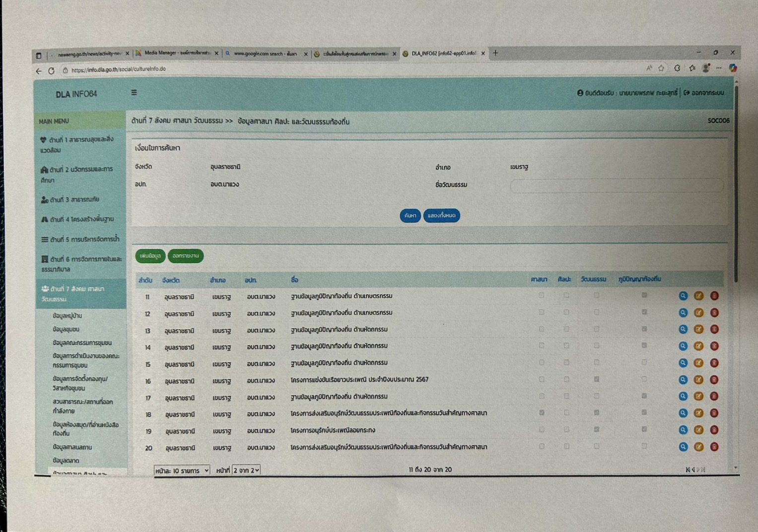Click the ชื่อวัฒนธรรม text input field

617,185
